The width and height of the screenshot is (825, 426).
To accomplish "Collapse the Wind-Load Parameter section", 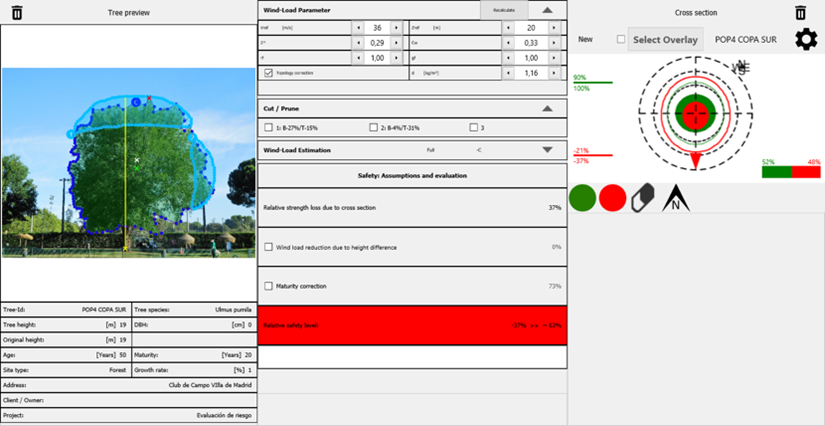I will point(546,9).
